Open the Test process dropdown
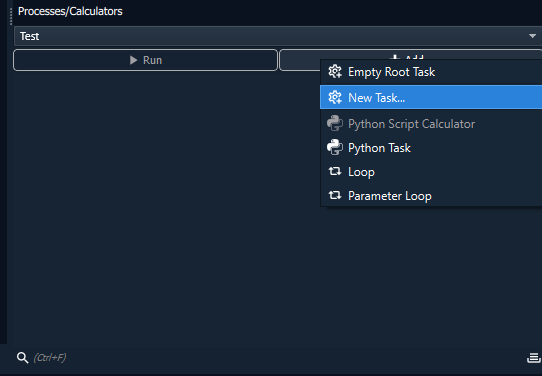The height and width of the screenshot is (376, 542). click(278, 36)
